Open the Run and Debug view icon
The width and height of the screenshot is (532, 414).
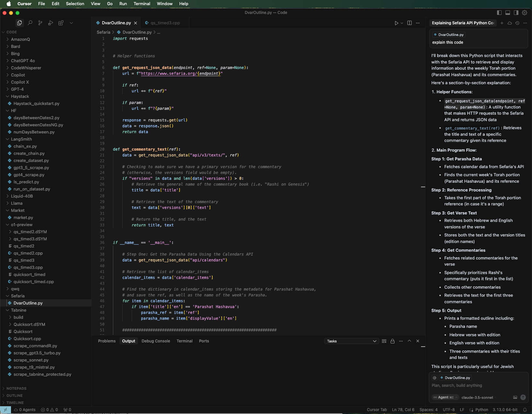(x=50, y=23)
